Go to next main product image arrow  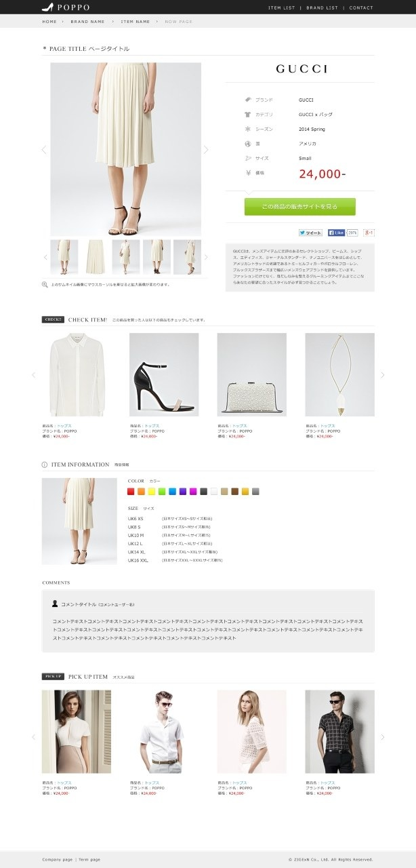click(206, 150)
